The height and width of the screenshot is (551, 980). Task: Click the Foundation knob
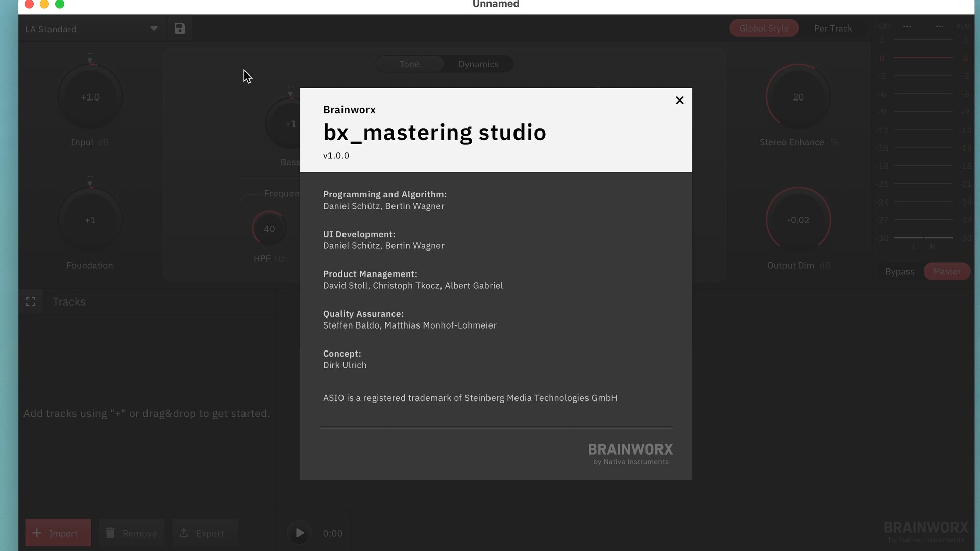tap(90, 220)
